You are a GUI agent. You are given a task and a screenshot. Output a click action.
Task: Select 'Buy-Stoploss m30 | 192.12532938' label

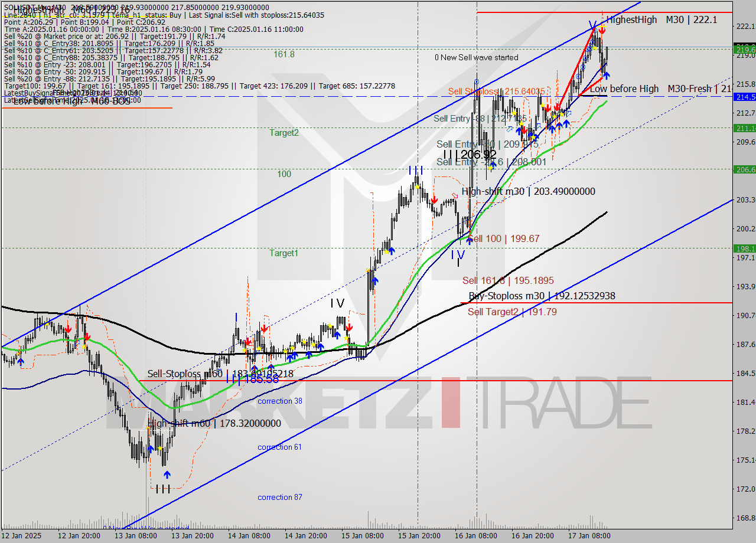coord(542,296)
